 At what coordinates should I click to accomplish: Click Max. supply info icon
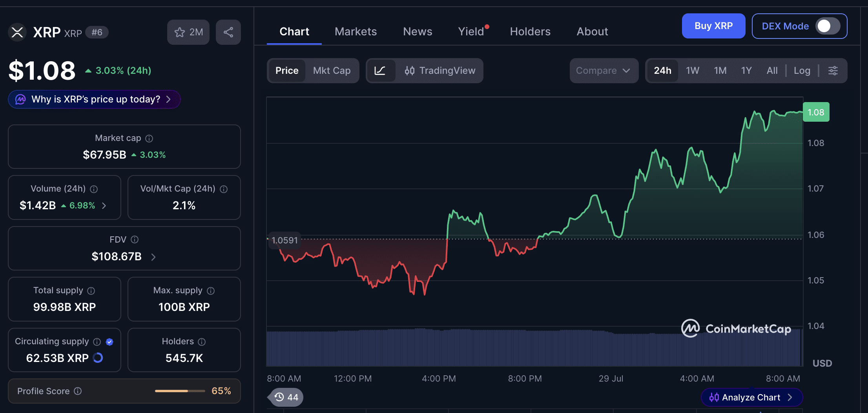click(x=211, y=291)
